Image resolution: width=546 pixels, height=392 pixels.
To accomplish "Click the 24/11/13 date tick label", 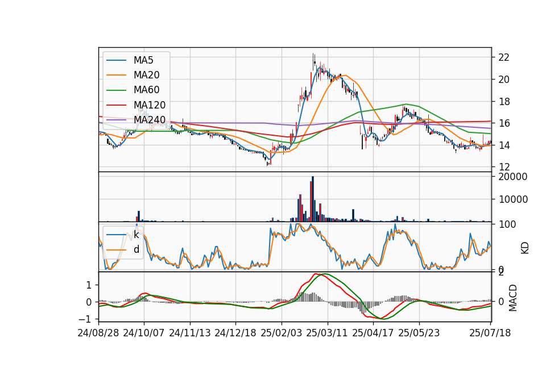I will (190, 333).
